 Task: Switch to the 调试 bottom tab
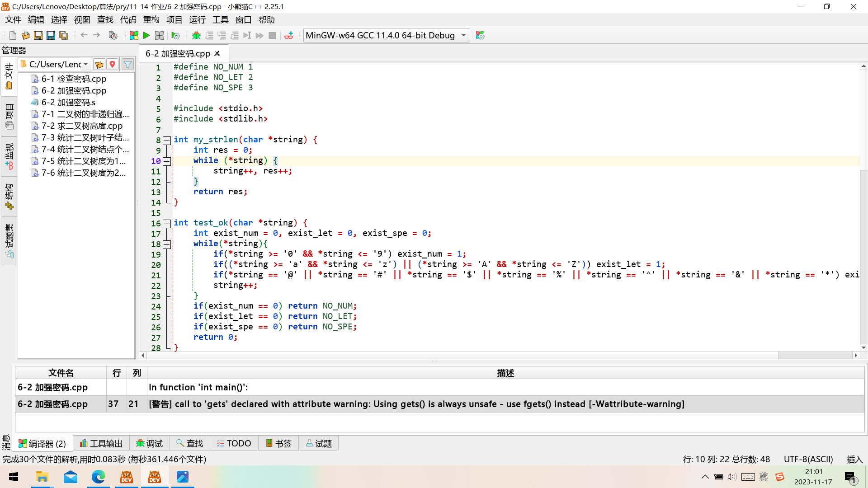click(150, 443)
